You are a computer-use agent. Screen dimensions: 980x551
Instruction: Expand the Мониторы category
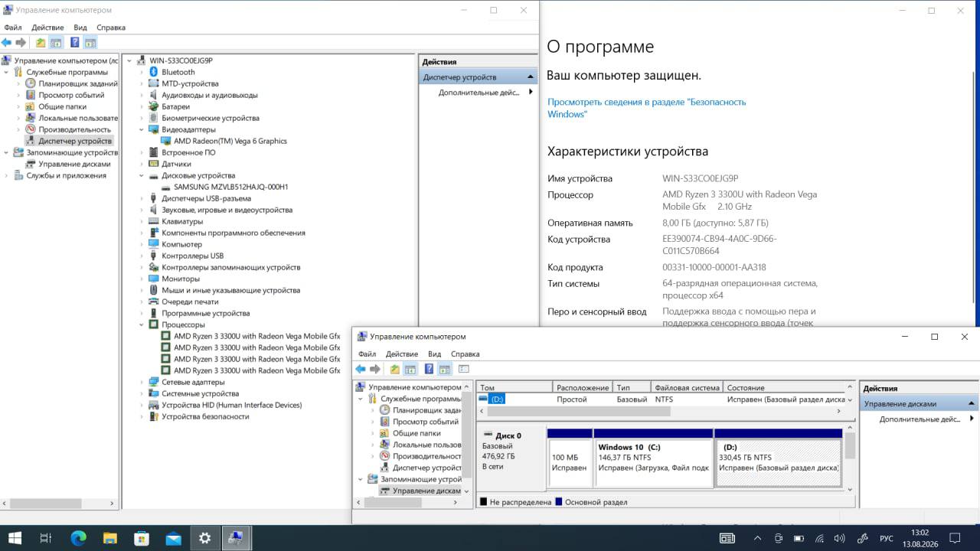point(142,279)
